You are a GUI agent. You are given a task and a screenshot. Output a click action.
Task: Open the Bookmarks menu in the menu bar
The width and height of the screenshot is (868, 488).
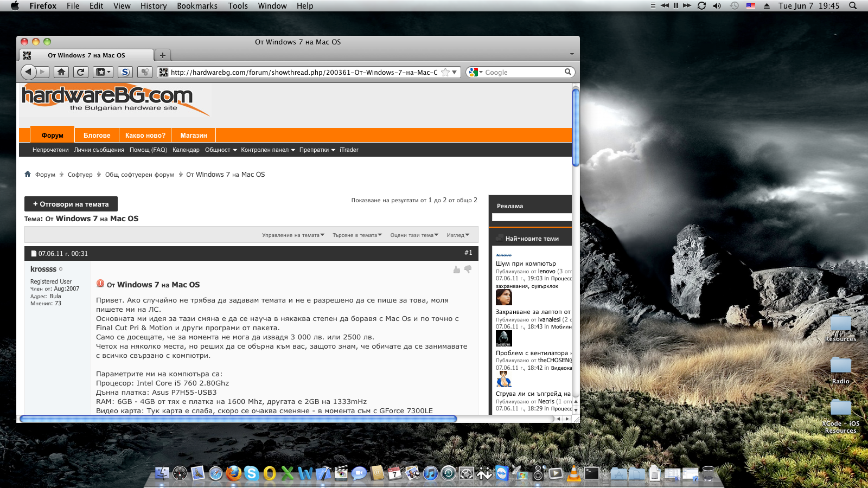[x=197, y=6]
